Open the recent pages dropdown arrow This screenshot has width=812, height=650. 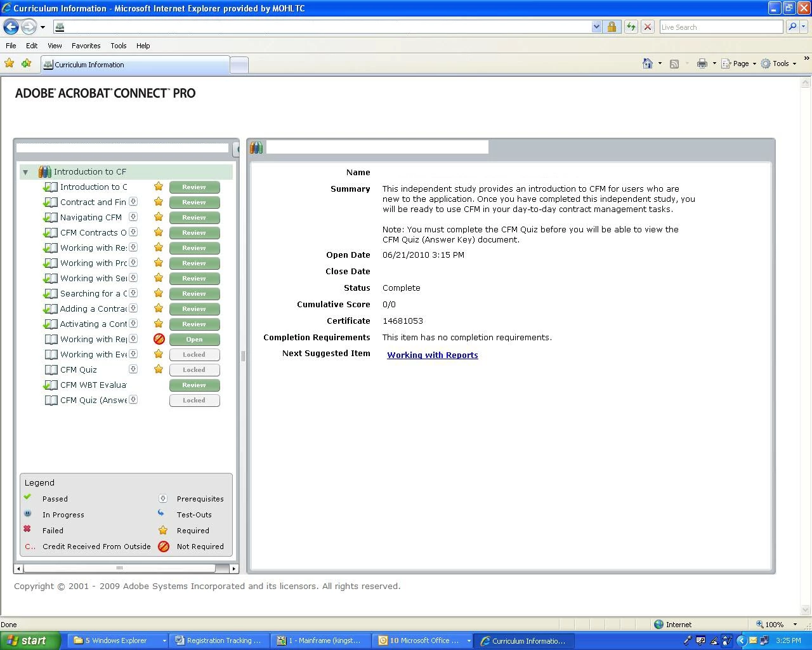(x=43, y=27)
